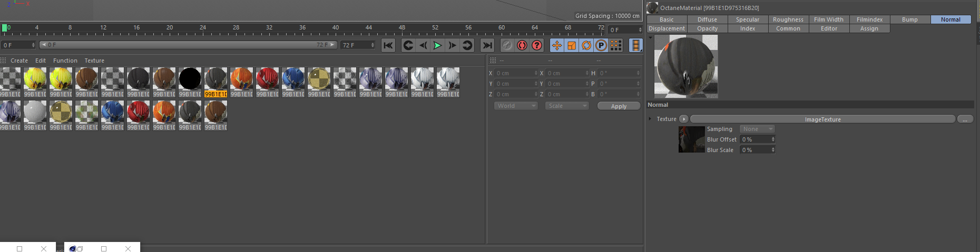Open the Create menu in the material manager
980x252 pixels.
(19, 61)
